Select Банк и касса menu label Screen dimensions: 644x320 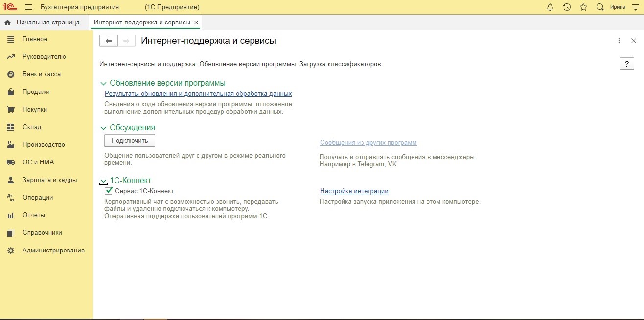(42, 74)
